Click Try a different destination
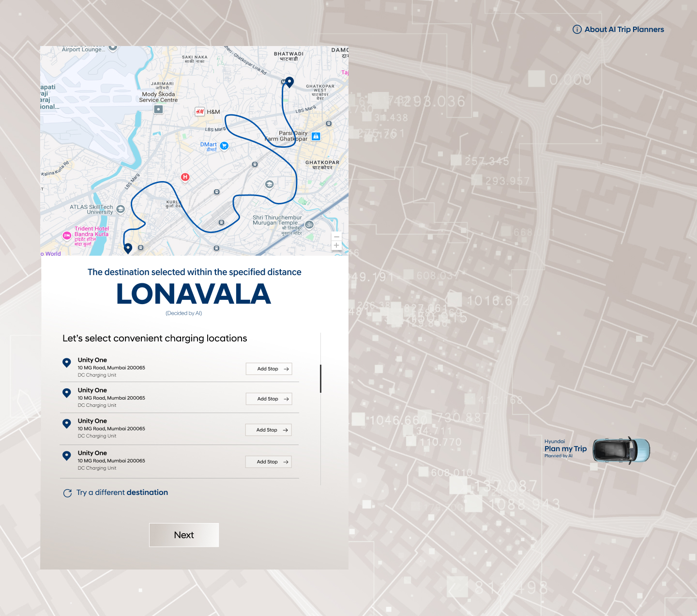697x616 pixels. [122, 493]
